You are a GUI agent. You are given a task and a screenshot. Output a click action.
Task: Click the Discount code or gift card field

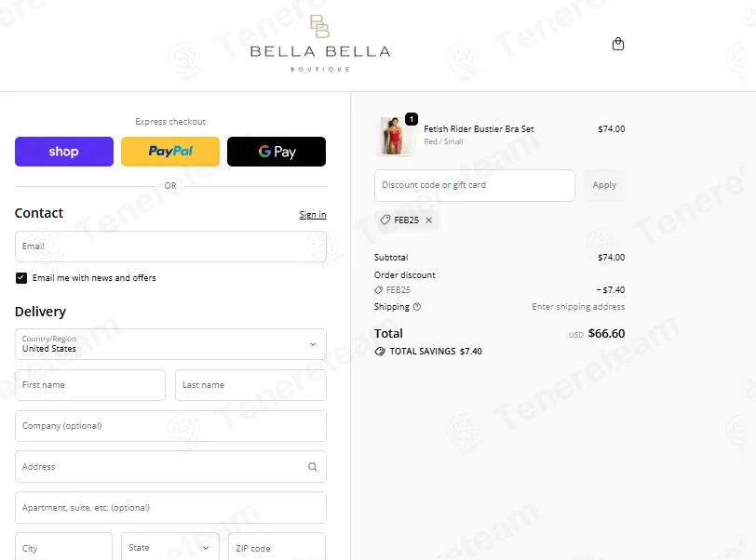point(475,185)
